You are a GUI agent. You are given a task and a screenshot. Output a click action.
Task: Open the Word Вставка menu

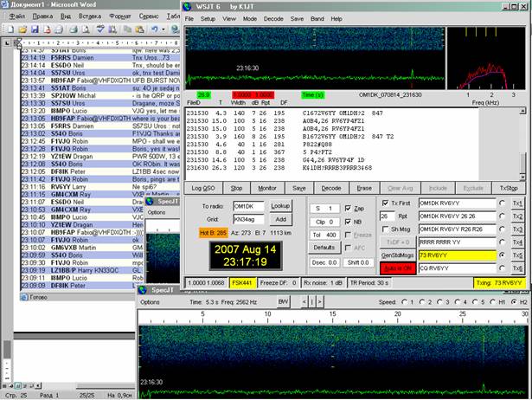tap(90, 16)
